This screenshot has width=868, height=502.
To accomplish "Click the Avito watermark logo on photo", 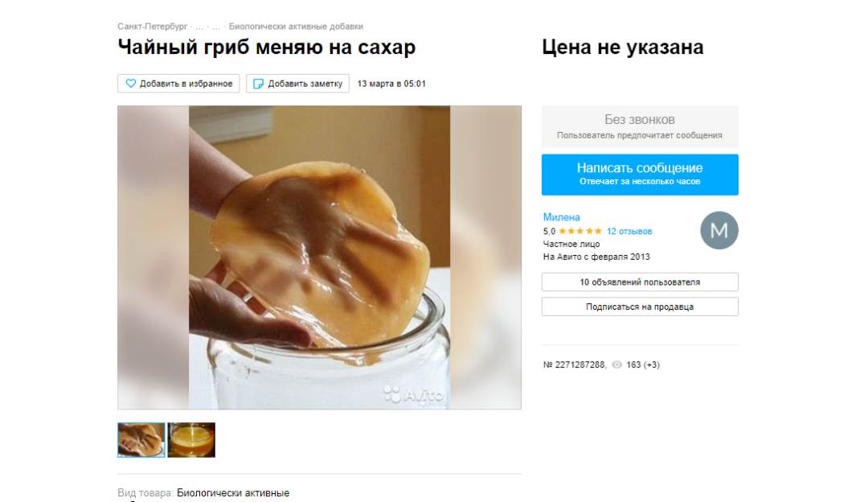I will 414,394.
